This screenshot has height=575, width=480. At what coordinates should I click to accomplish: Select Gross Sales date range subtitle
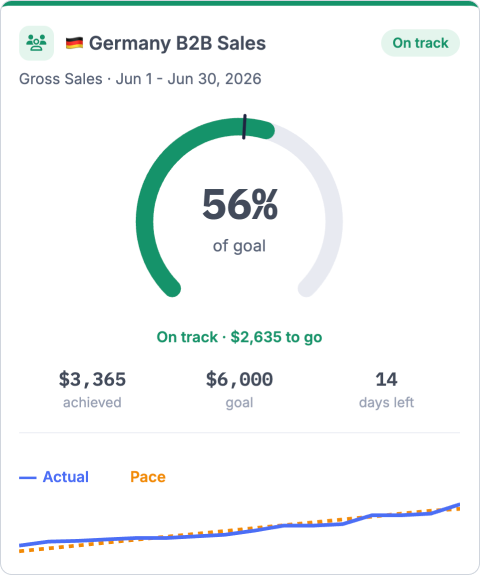[140, 79]
